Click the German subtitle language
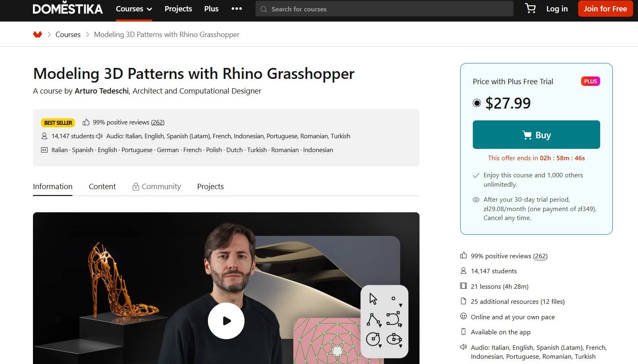This screenshot has width=638, height=364. pos(168,150)
